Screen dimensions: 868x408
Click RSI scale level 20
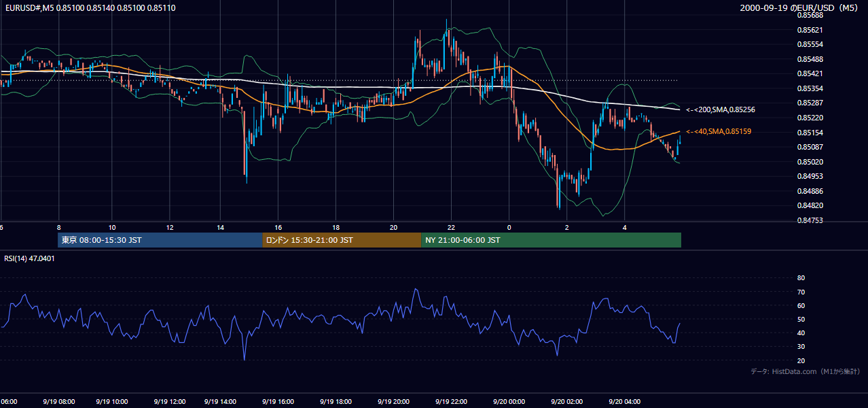pos(801,360)
